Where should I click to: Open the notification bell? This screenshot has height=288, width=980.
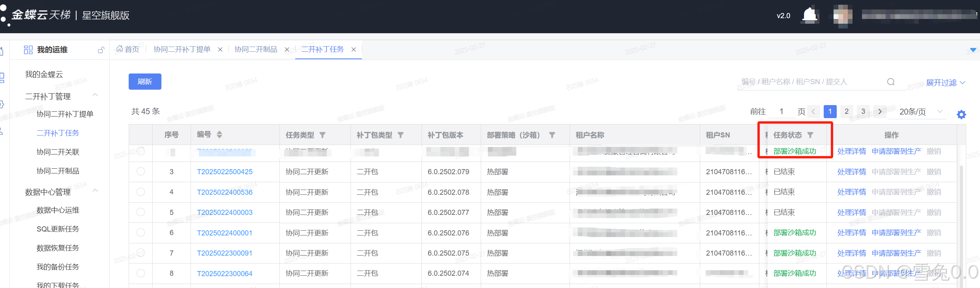coord(810,15)
